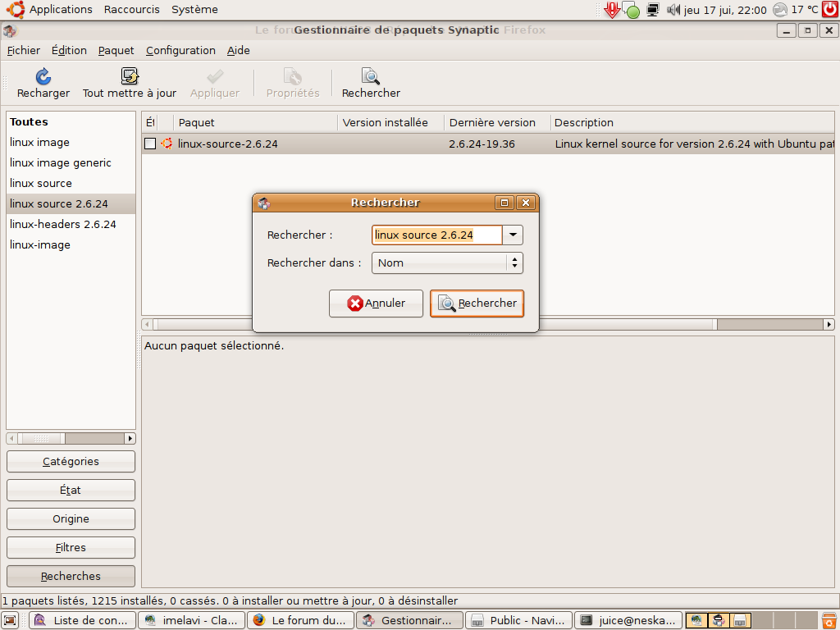This screenshot has width=840, height=630.
Task: Click the Ubuntu logo beside linux-source-2.6.24
Action: [x=167, y=144]
